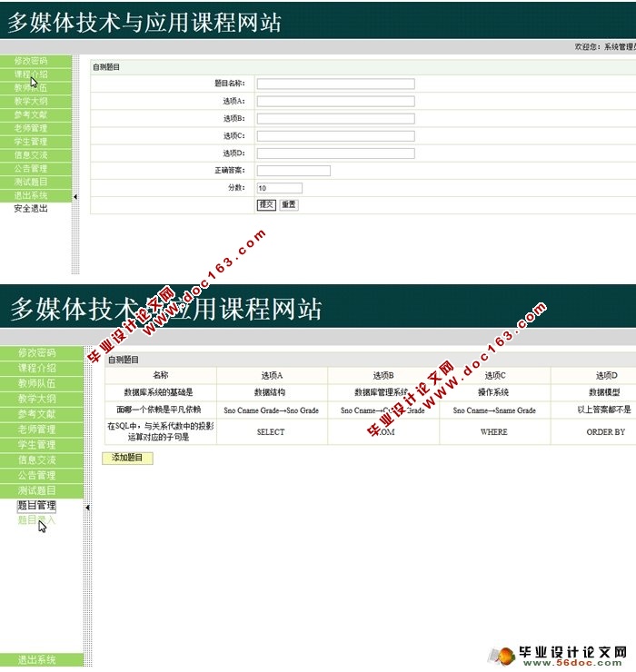Open 课程介绍 menu on the form page

35,74
